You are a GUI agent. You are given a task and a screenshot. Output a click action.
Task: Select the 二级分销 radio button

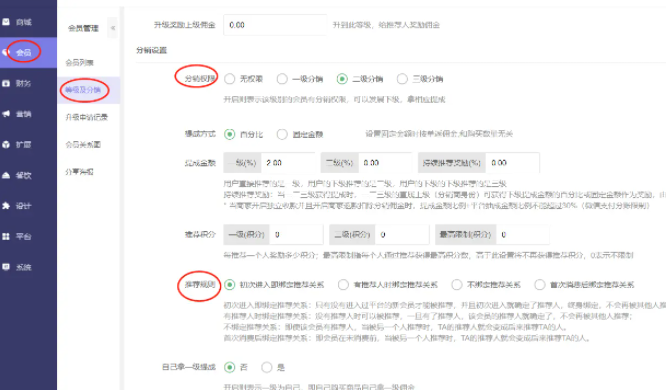[x=342, y=79]
